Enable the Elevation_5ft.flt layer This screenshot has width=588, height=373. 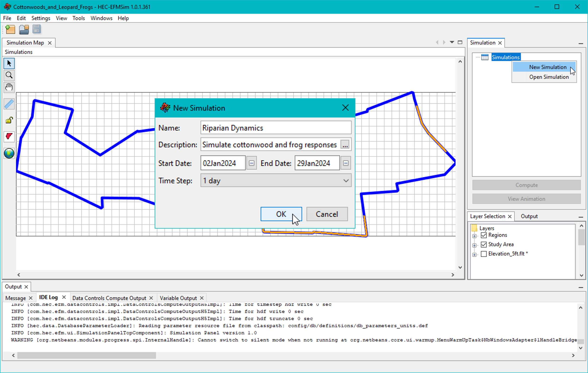coord(484,254)
